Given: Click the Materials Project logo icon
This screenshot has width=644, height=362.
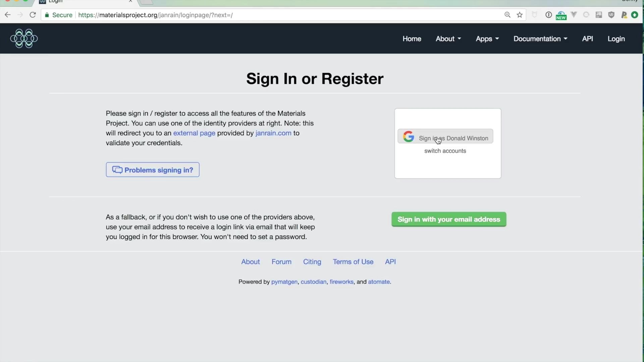Looking at the screenshot, I should pyautogui.click(x=24, y=39).
